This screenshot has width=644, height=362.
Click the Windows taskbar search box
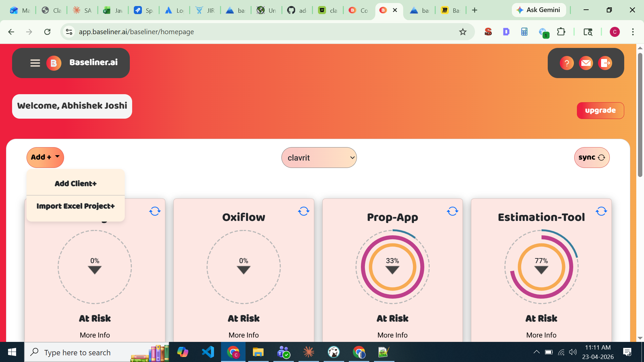click(97, 352)
